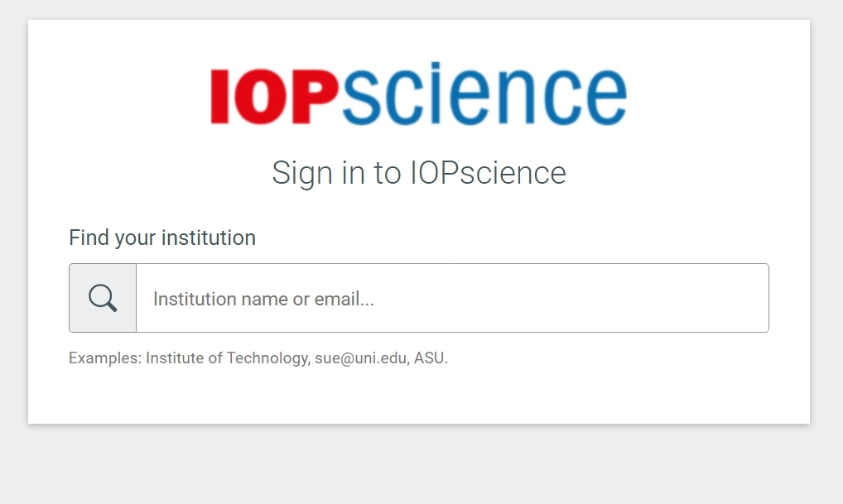Select the 'Find your institution' label
This screenshot has width=843, height=504.
click(162, 238)
